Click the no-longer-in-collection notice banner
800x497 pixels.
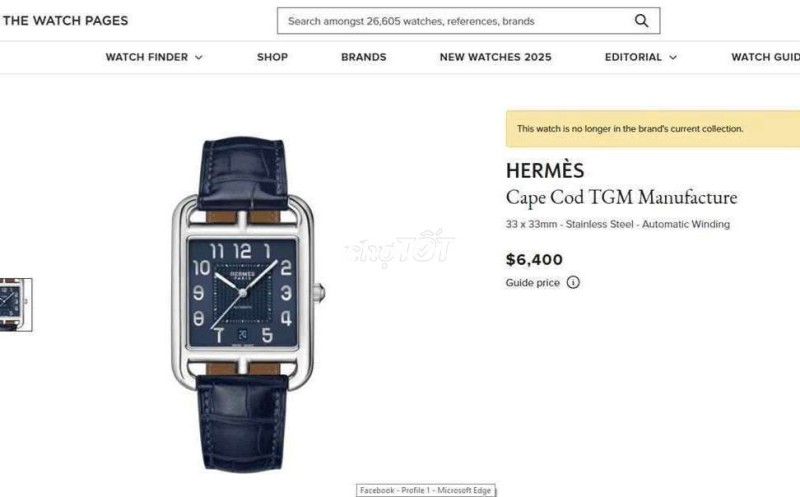tap(653, 129)
